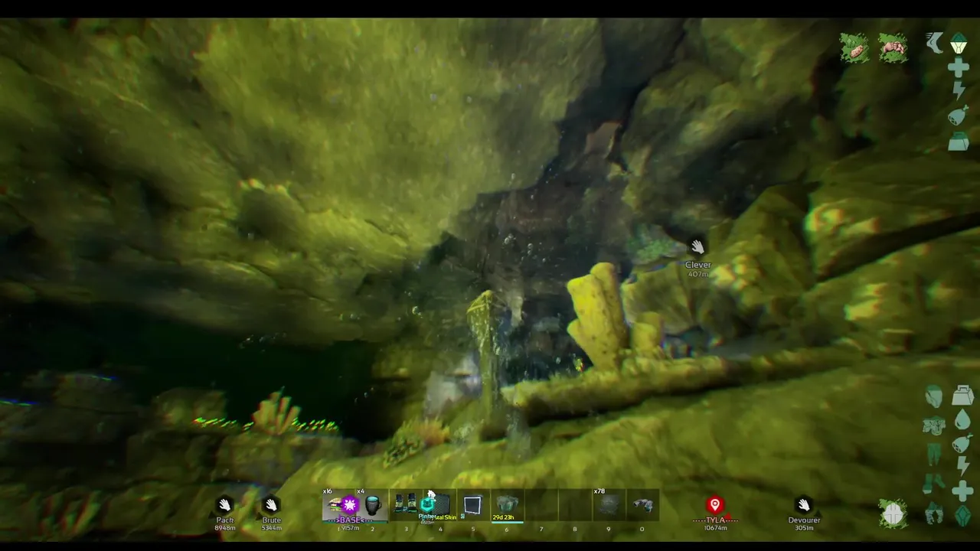Click the fist strength buff icon

pos(893,48)
